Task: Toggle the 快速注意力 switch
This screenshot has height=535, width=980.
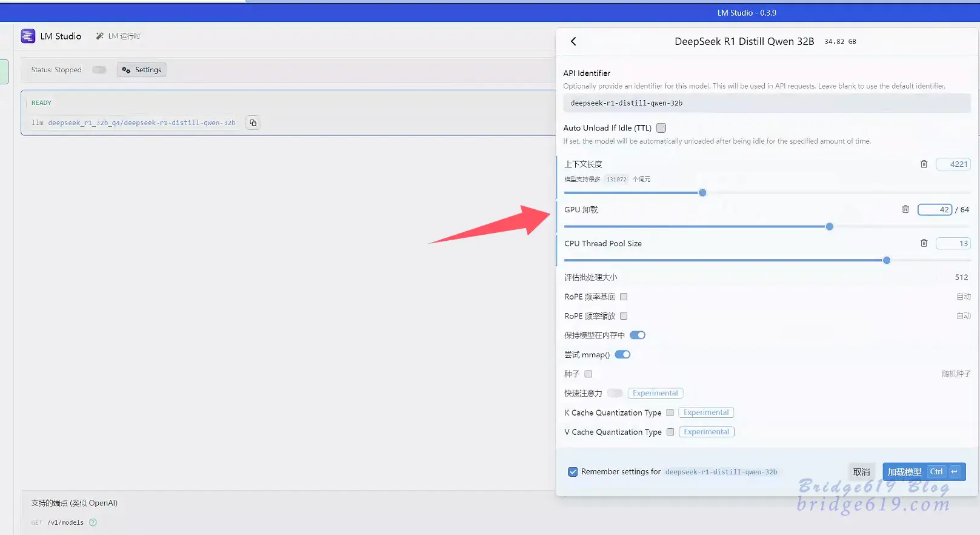Action: (615, 393)
